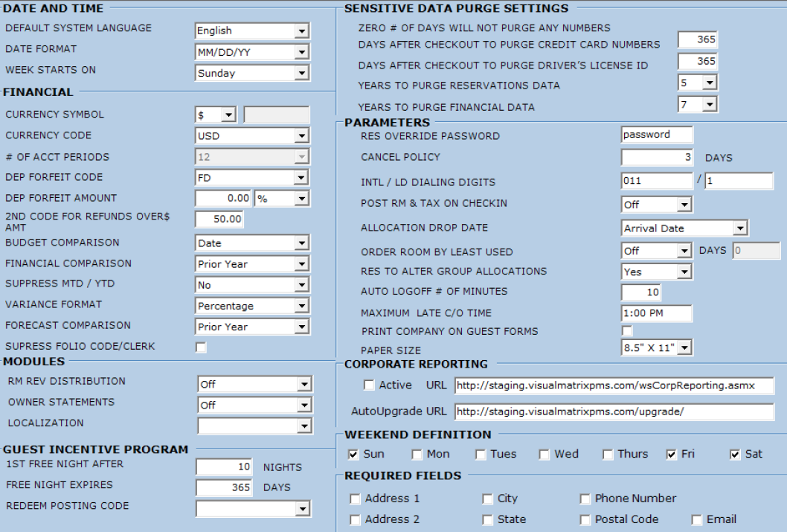Open the Financial Comparison dropdown
This screenshot has height=532, width=787.
[301, 264]
